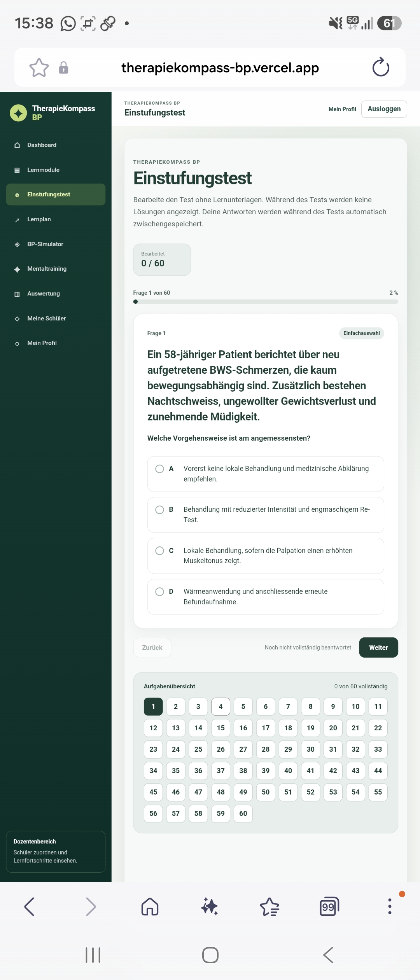The height and width of the screenshot is (980, 420).
Task: Jump to question 45 in Aufgabenübersicht
Action: (153, 792)
